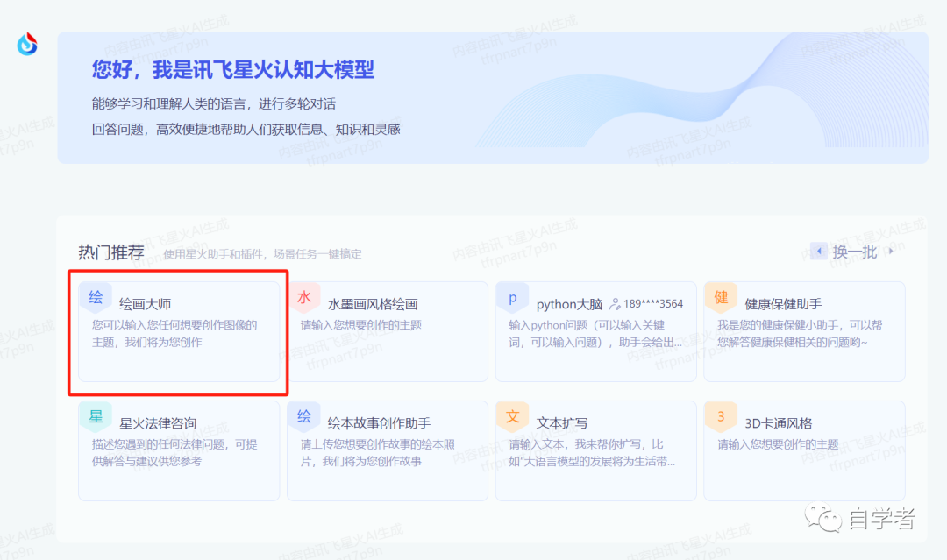Click the 热门推荐 section heading
The height and width of the screenshot is (560, 947).
coord(111,252)
